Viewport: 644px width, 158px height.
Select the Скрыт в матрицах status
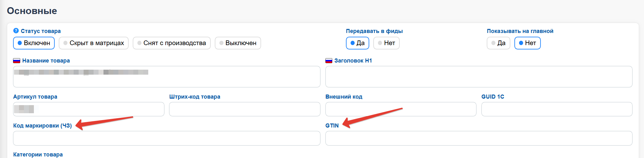[94, 43]
